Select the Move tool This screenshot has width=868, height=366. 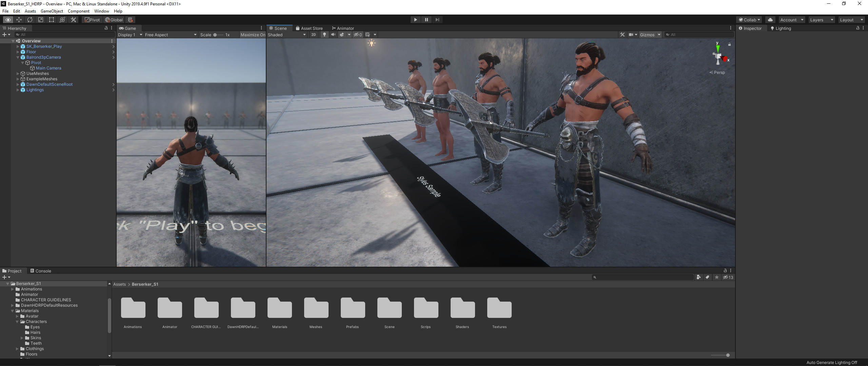(x=19, y=20)
